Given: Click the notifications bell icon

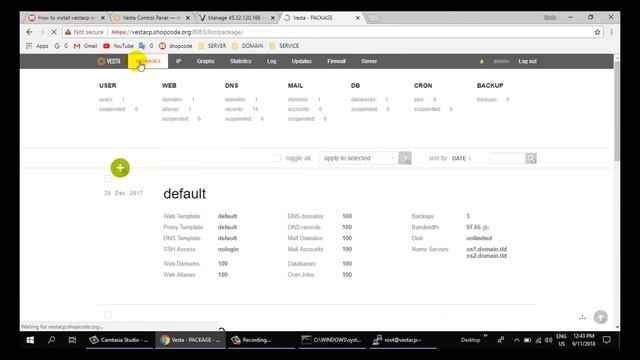Looking at the screenshot, I should (482, 61).
